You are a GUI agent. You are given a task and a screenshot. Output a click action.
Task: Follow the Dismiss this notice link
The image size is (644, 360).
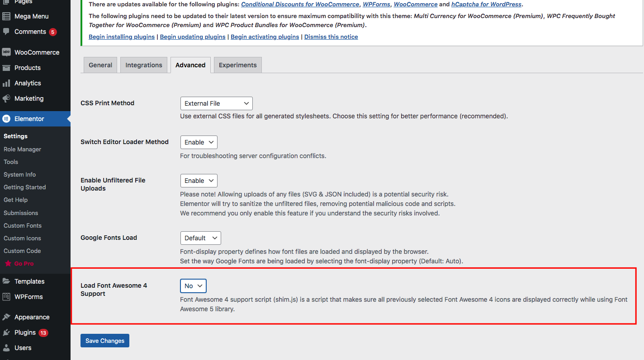tap(331, 37)
